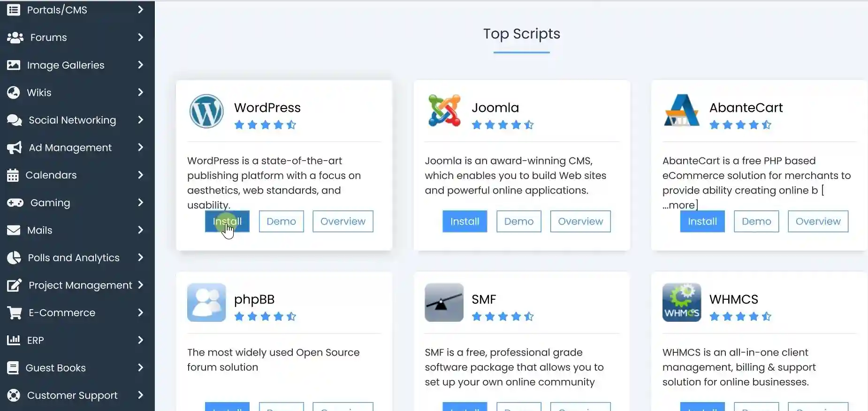Image resolution: width=868 pixels, height=411 pixels.
Task: Click the Polls and Analytics pie chart icon
Action: (14, 257)
